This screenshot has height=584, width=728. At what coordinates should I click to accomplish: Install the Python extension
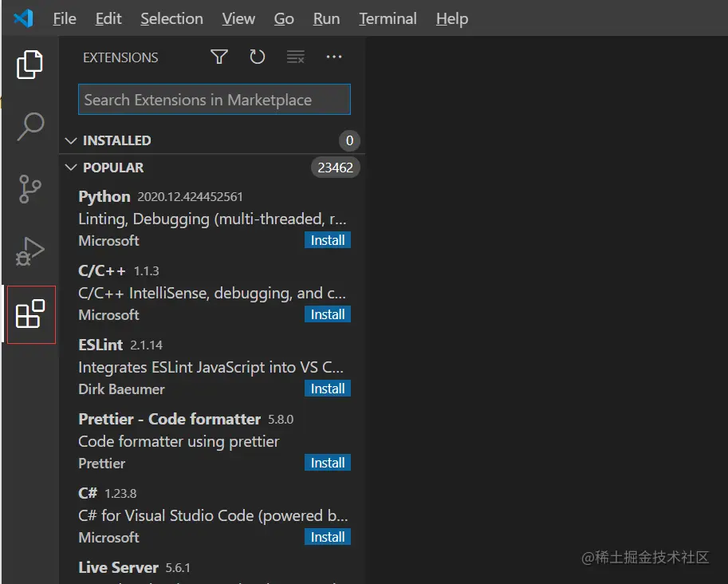click(x=328, y=240)
